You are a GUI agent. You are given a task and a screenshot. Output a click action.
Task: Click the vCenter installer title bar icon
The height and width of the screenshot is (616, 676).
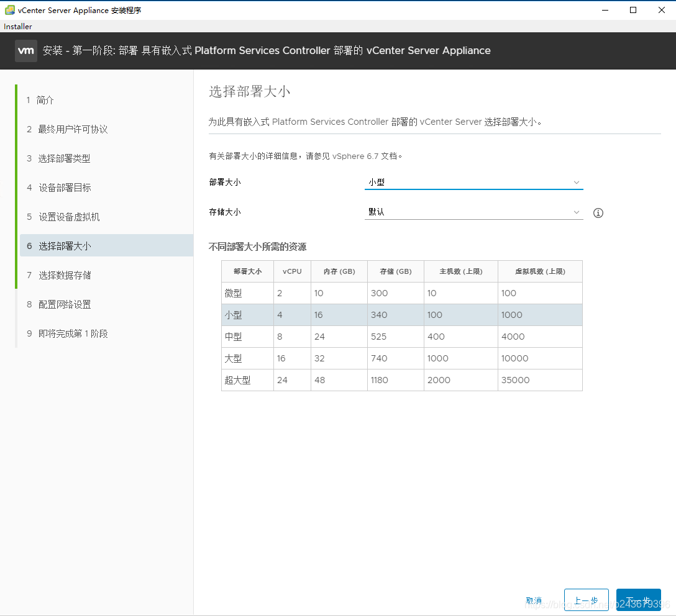pos(9,10)
